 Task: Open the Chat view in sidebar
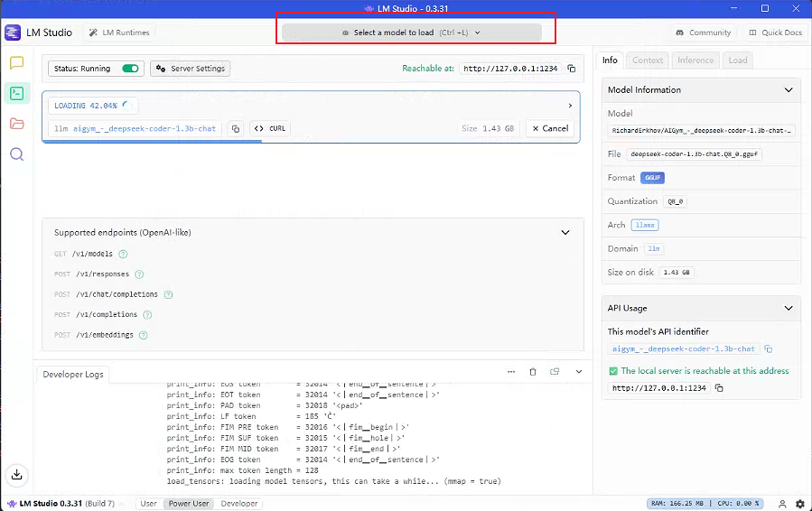click(x=16, y=63)
